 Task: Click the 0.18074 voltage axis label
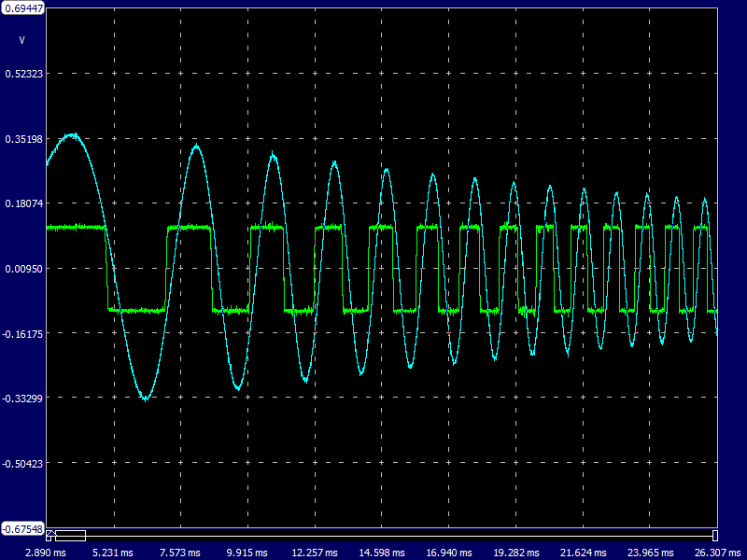tap(24, 203)
